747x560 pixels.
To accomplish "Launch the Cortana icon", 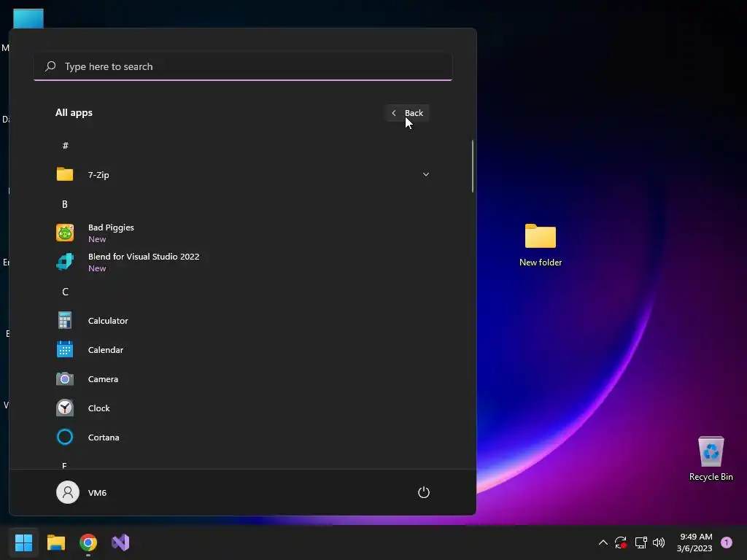I will point(65,437).
